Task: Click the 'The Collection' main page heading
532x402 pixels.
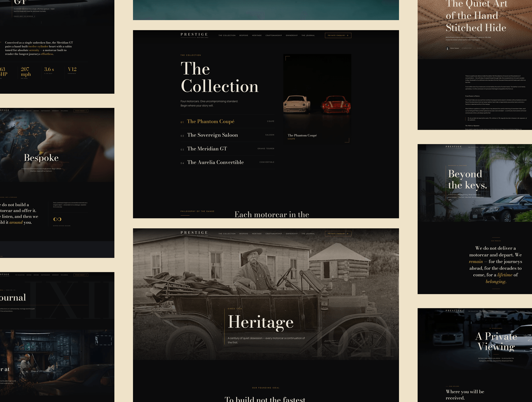Action: click(219, 77)
